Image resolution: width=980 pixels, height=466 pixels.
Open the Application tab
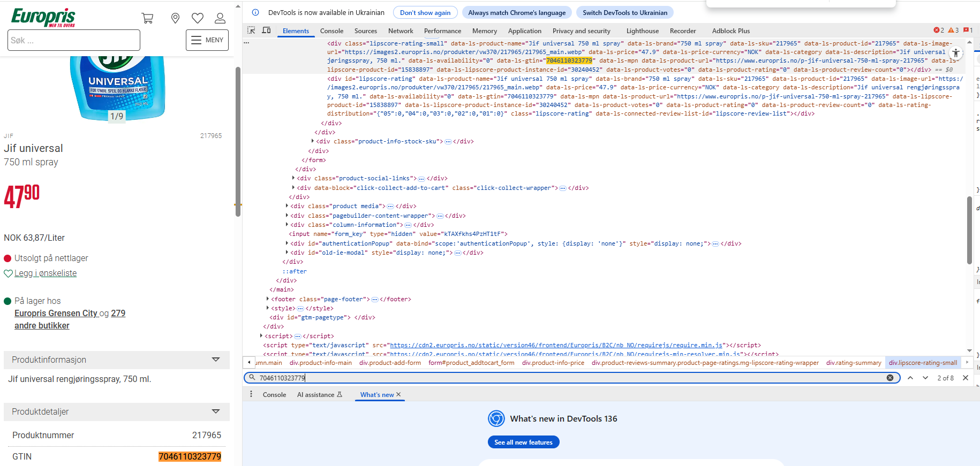(x=525, y=31)
